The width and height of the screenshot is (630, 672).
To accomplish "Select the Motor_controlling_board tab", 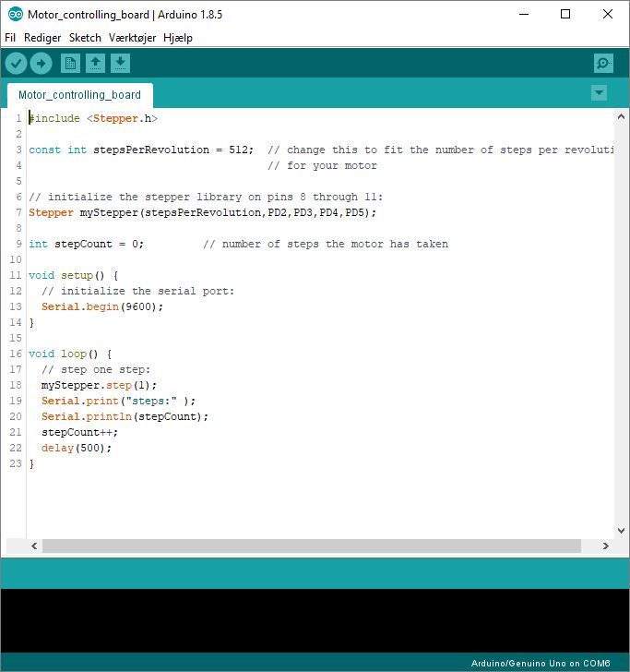I will coord(79,95).
